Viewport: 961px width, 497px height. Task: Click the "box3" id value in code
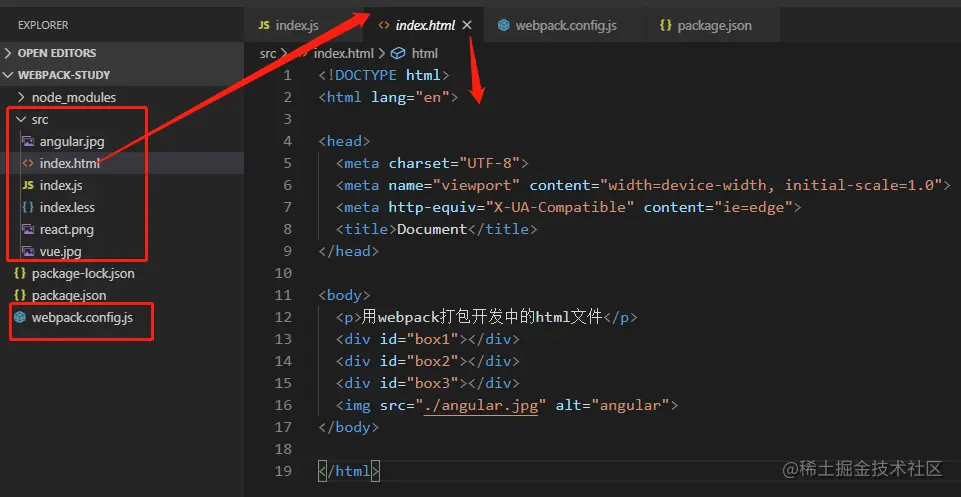click(x=433, y=383)
